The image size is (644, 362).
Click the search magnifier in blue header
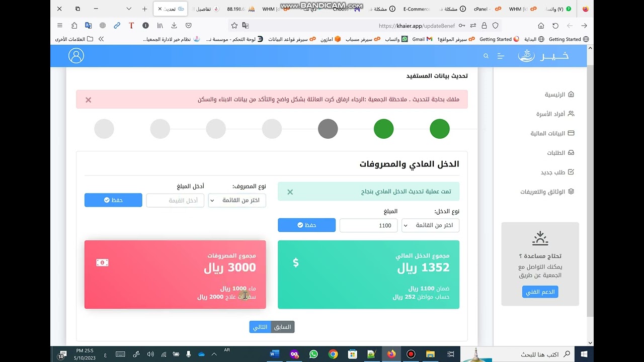(486, 56)
